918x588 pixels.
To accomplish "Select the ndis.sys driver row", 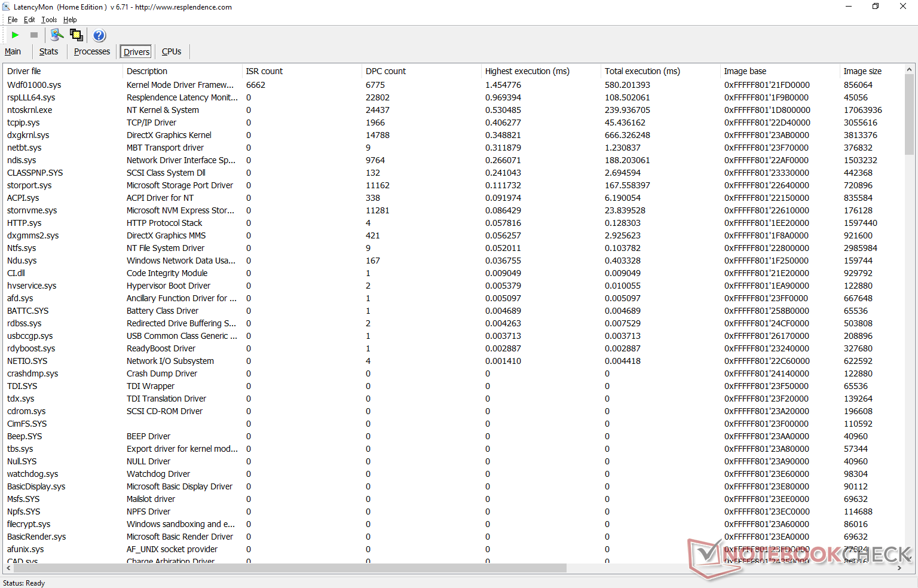I will coord(453,160).
